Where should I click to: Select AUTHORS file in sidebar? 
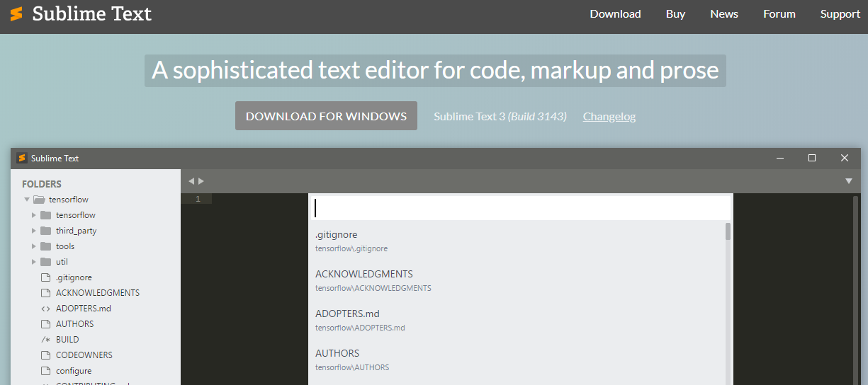tap(74, 324)
